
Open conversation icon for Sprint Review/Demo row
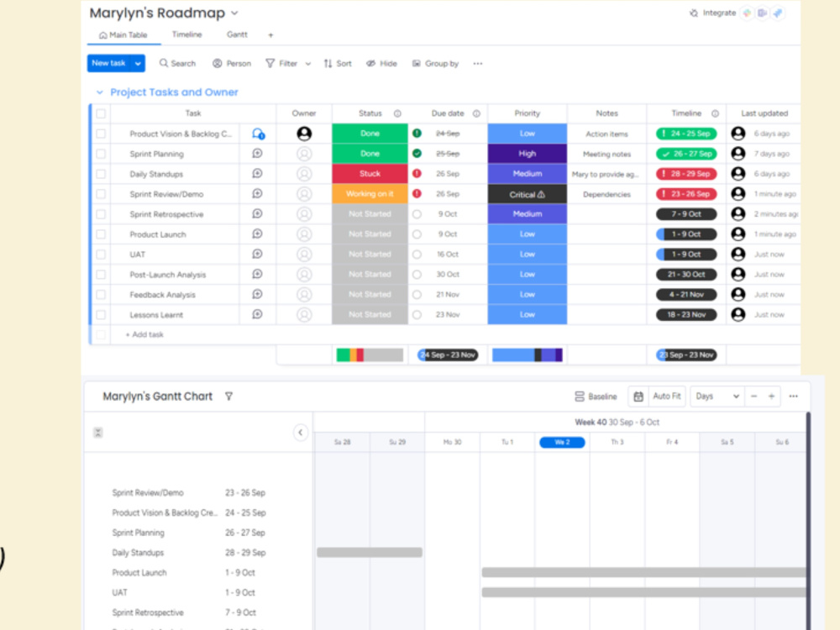tap(257, 194)
